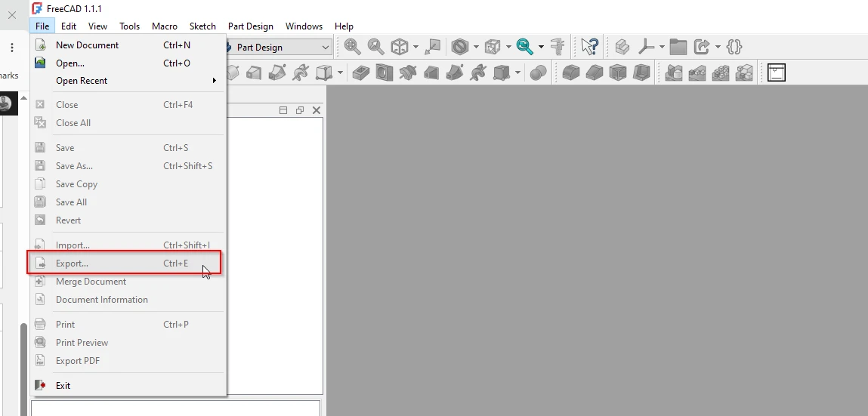Click the Draw Style hexagon icon
The width and height of the screenshot is (868, 416).
click(460, 47)
